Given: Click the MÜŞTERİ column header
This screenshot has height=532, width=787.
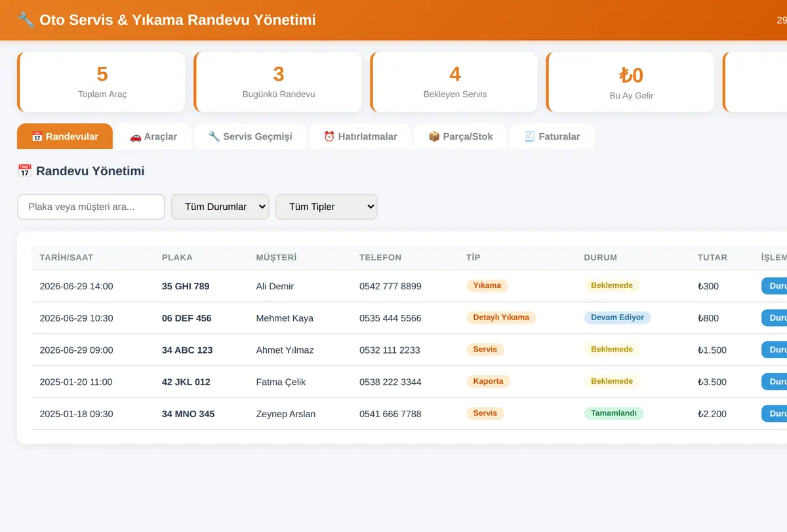Looking at the screenshot, I should coord(276,257).
